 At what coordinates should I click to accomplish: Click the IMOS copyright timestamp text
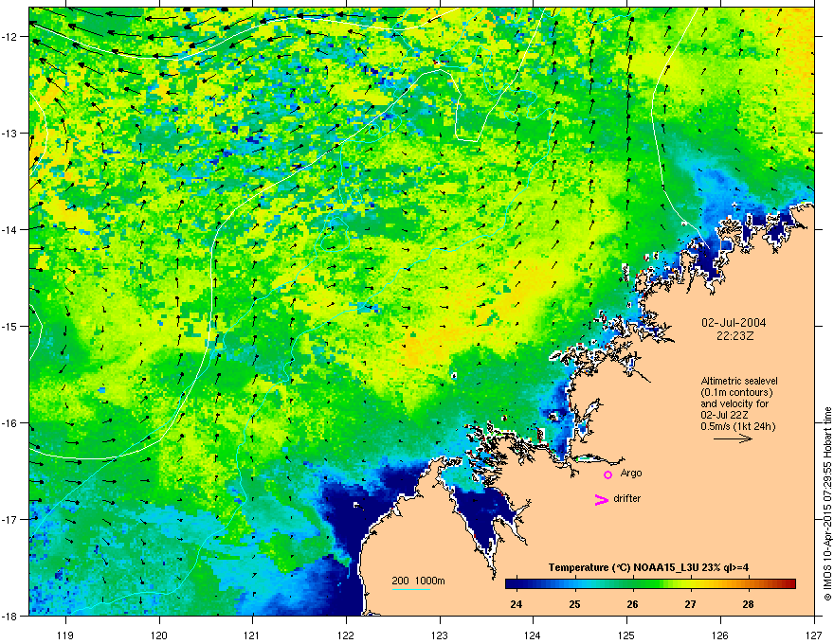[827, 504]
